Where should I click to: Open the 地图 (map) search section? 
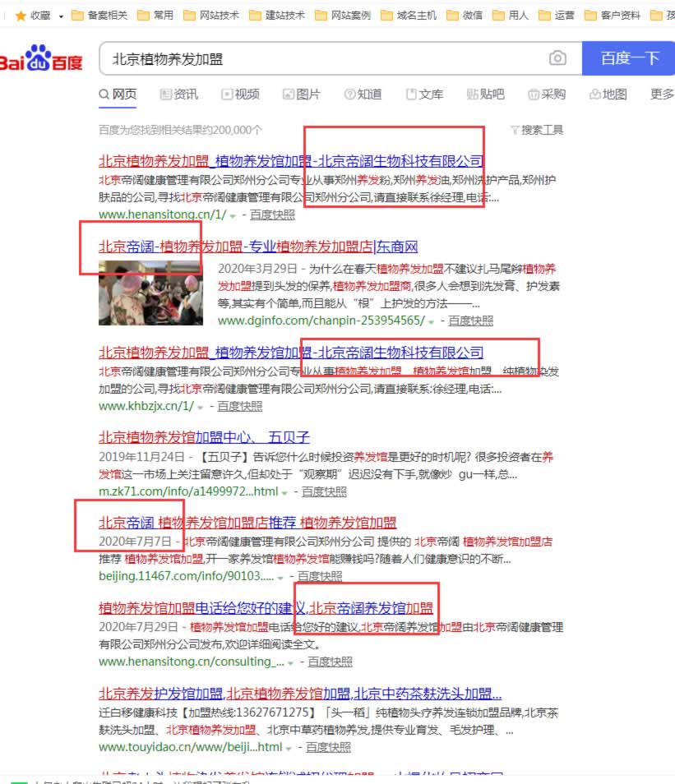pyautogui.click(x=608, y=94)
